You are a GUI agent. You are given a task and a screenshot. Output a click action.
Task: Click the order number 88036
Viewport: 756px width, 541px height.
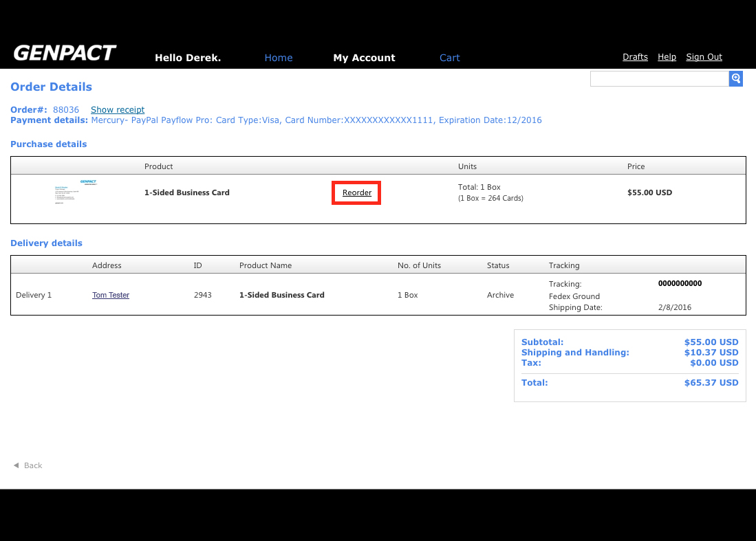[x=66, y=110]
